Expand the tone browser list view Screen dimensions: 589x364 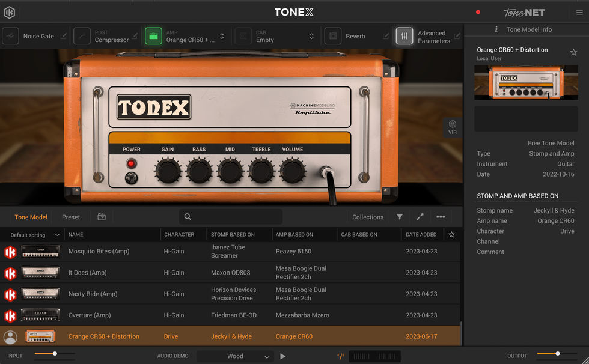coord(420,217)
